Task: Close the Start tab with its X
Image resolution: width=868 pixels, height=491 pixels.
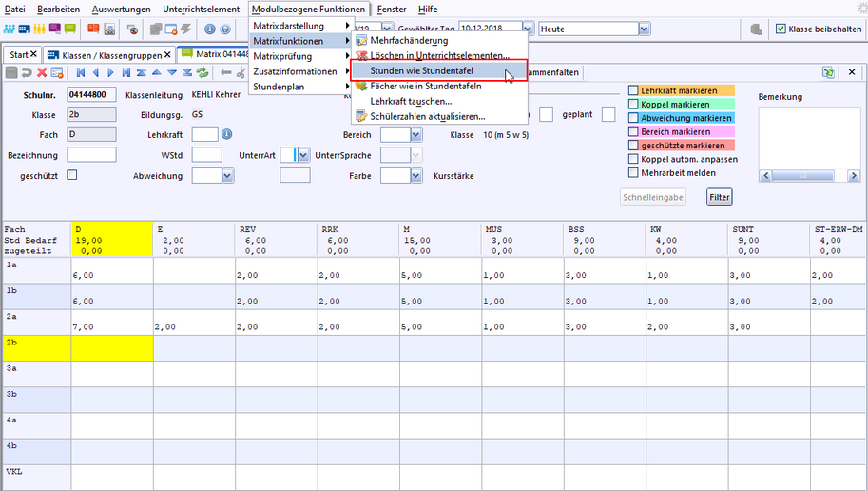Action: 34,55
